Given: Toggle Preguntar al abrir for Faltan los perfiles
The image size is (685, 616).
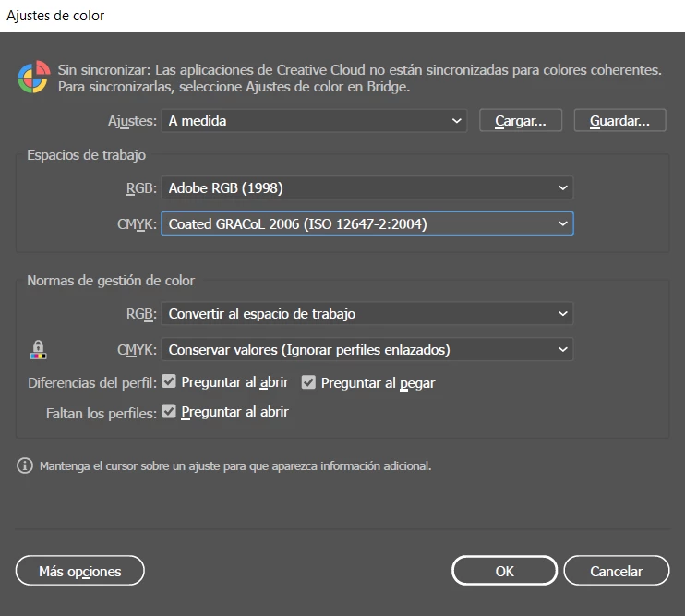Looking at the screenshot, I should click(169, 411).
